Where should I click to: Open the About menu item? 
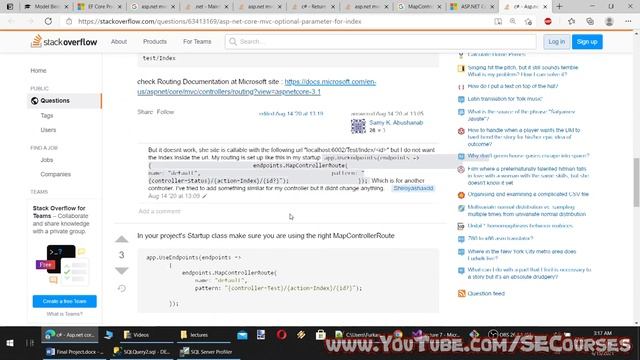(119, 42)
